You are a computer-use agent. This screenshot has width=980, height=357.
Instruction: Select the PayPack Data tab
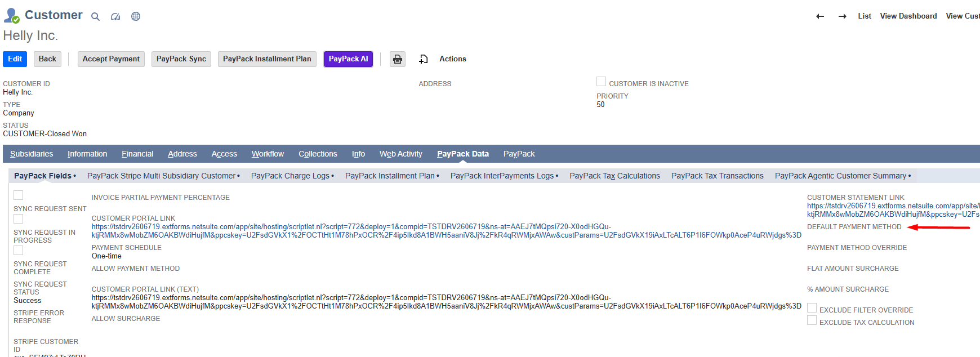pos(463,154)
